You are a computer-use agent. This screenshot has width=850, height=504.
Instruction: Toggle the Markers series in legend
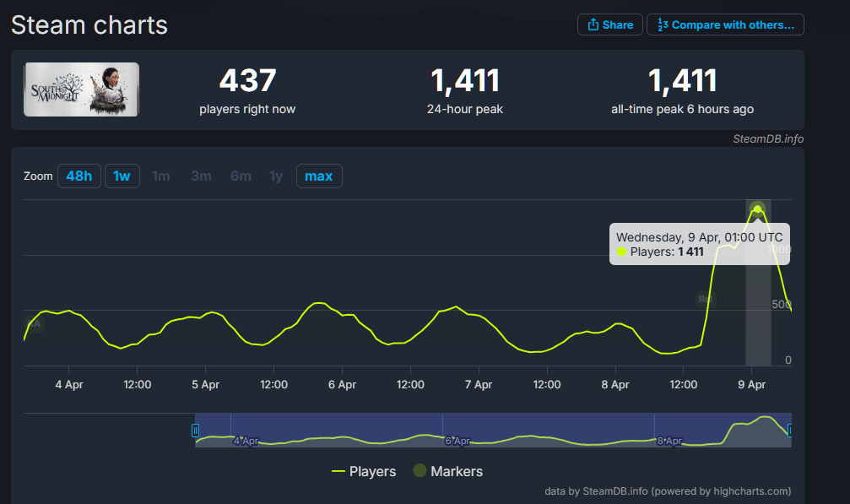pyautogui.click(x=447, y=471)
